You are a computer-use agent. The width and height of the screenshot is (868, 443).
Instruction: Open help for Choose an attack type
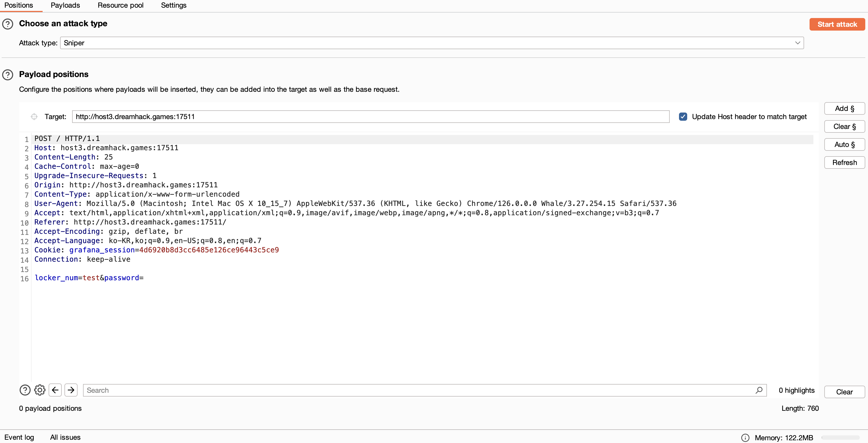tap(8, 24)
